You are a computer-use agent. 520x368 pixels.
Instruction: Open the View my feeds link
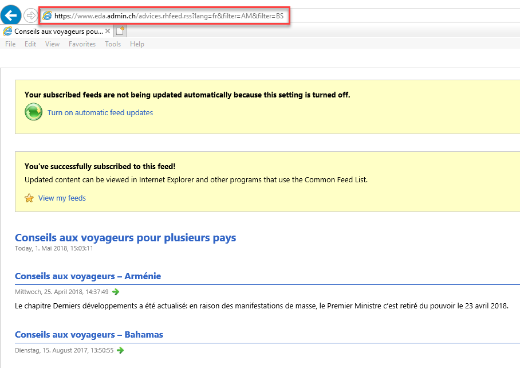[x=62, y=198]
